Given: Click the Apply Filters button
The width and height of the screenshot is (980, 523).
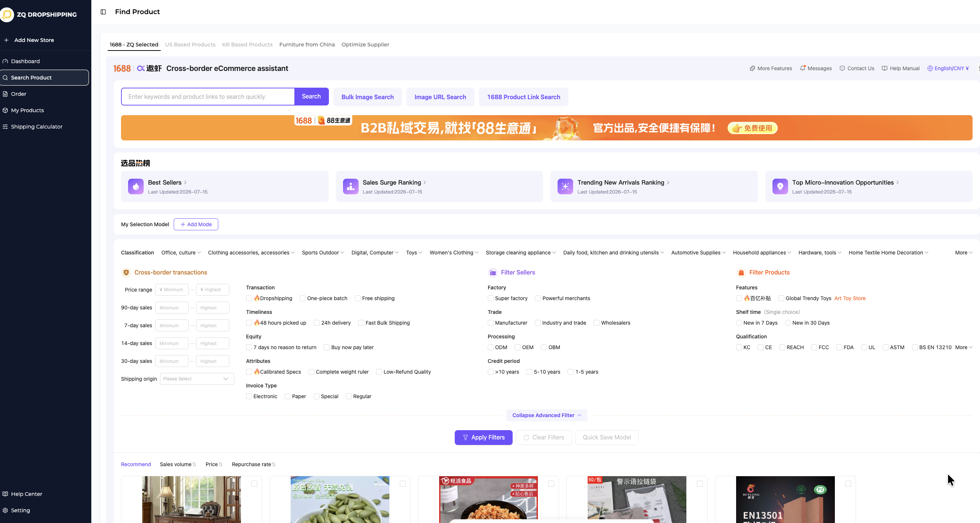Looking at the screenshot, I should [x=483, y=437].
